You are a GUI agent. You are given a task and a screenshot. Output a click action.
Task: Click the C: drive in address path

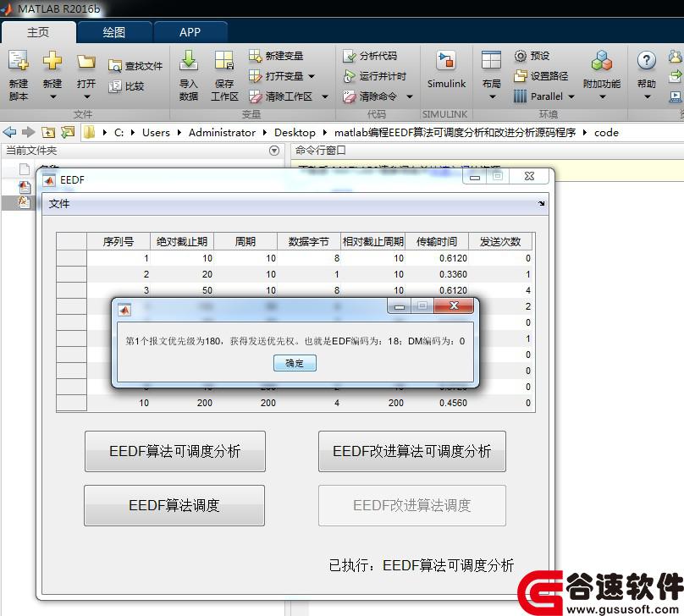119,133
